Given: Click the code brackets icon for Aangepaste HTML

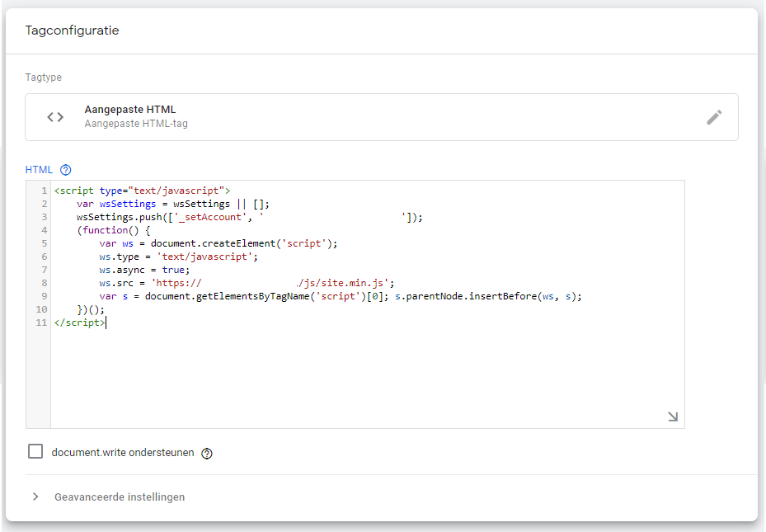Looking at the screenshot, I should point(55,117).
